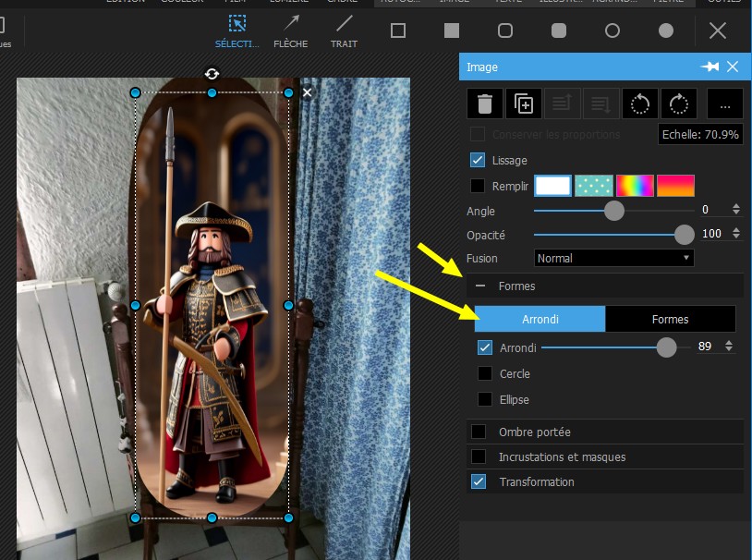Image resolution: width=752 pixels, height=560 pixels.
Task: Select the Sélection tool
Action: [x=237, y=31]
